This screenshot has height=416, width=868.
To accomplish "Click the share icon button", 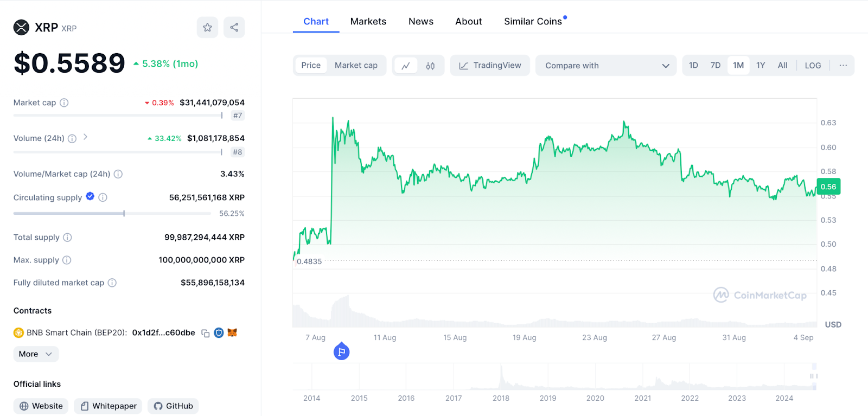I will click(234, 27).
